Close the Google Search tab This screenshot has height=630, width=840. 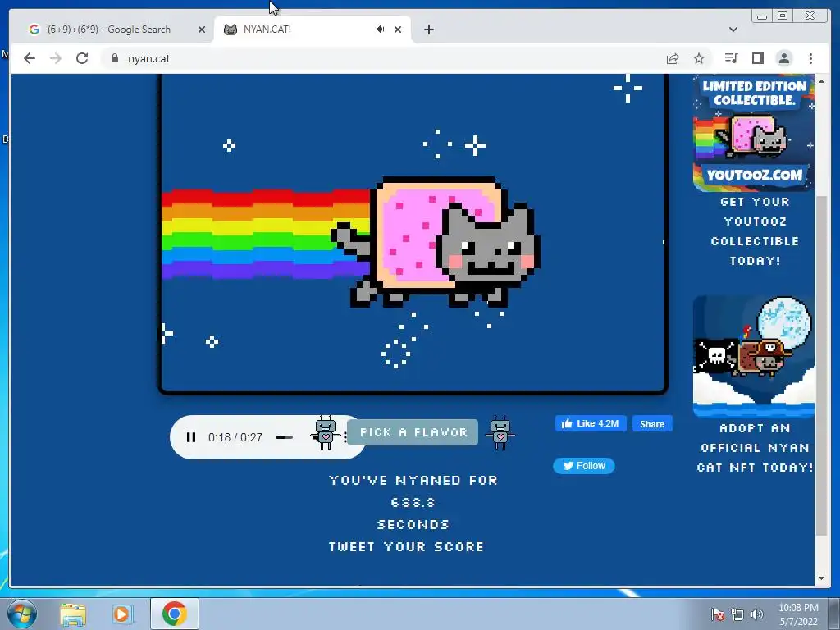pyautogui.click(x=202, y=30)
